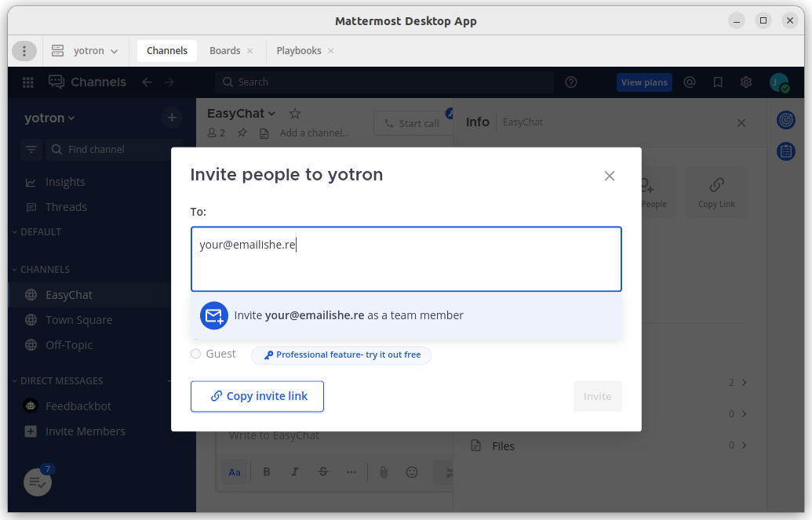This screenshot has height=520, width=812.
Task: Open the EasyChat channel header dropdown
Action: (242, 114)
